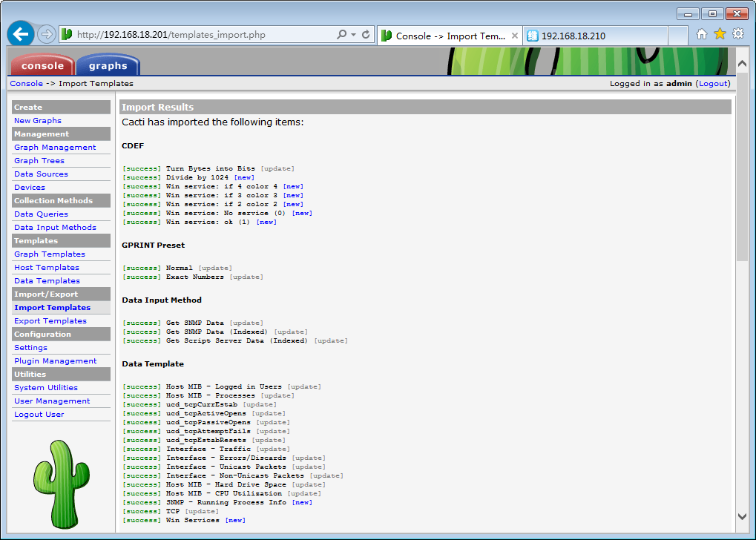Click the Console breadcrumb link
The image size is (756, 540).
(x=27, y=83)
